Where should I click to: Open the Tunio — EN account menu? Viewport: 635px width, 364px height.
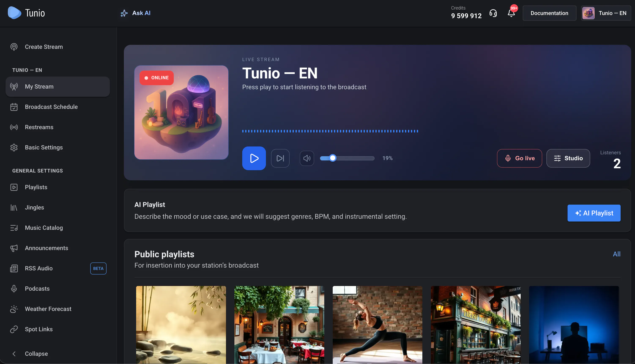tap(606, 13)
